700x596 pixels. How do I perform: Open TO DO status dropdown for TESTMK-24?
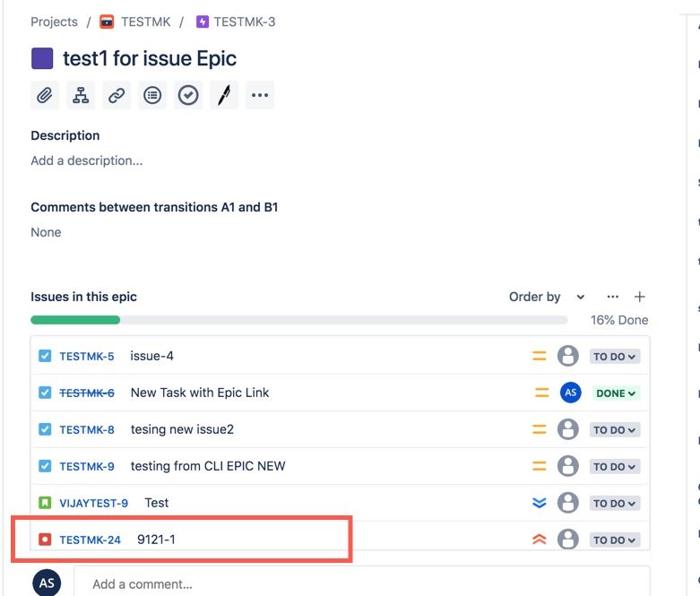[615, 540]
